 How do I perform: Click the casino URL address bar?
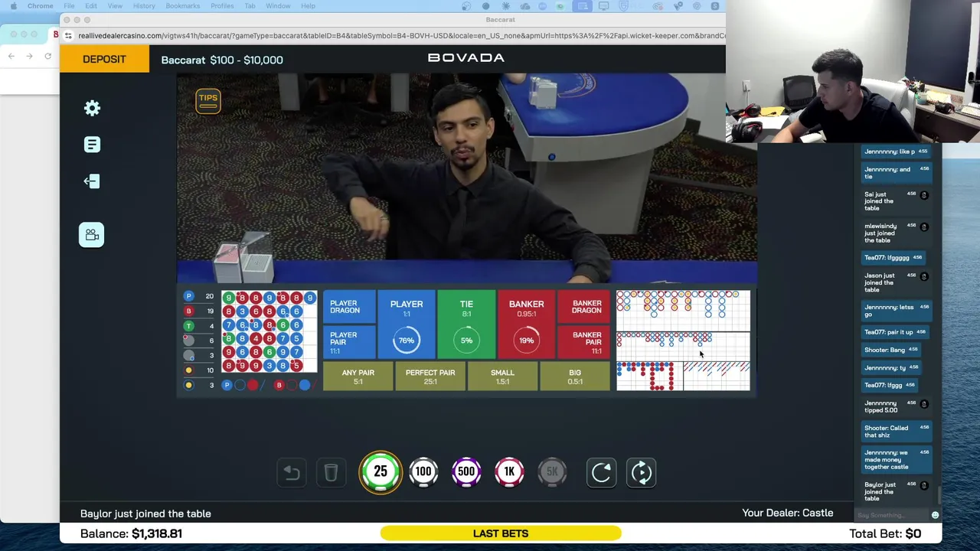(x=400, y=35)
